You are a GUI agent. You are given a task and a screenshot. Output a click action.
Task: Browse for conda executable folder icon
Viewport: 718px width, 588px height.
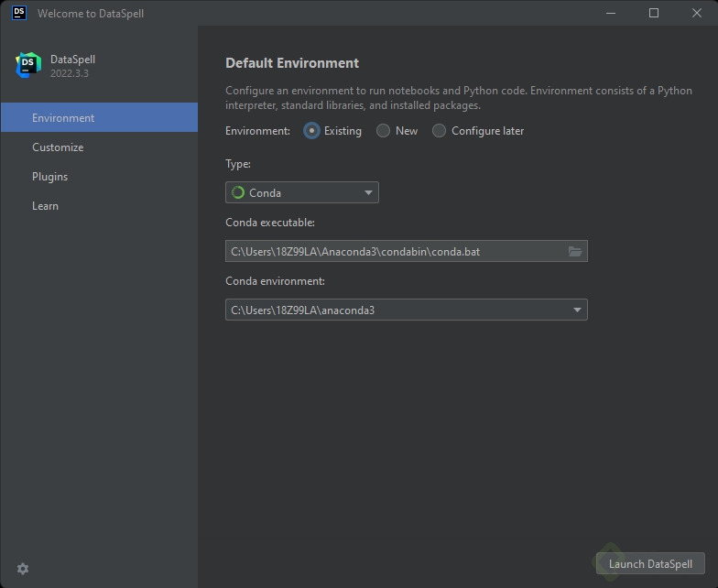(575, 251)
